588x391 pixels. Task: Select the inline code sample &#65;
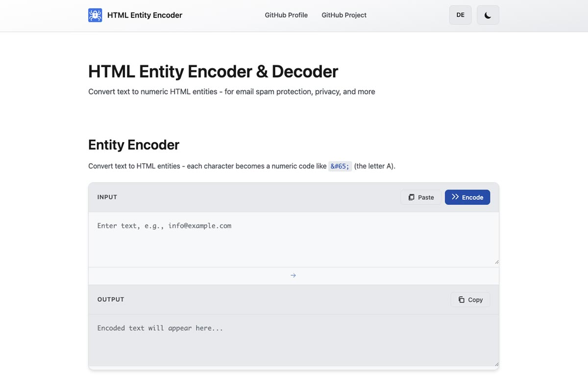pos(340,166)
